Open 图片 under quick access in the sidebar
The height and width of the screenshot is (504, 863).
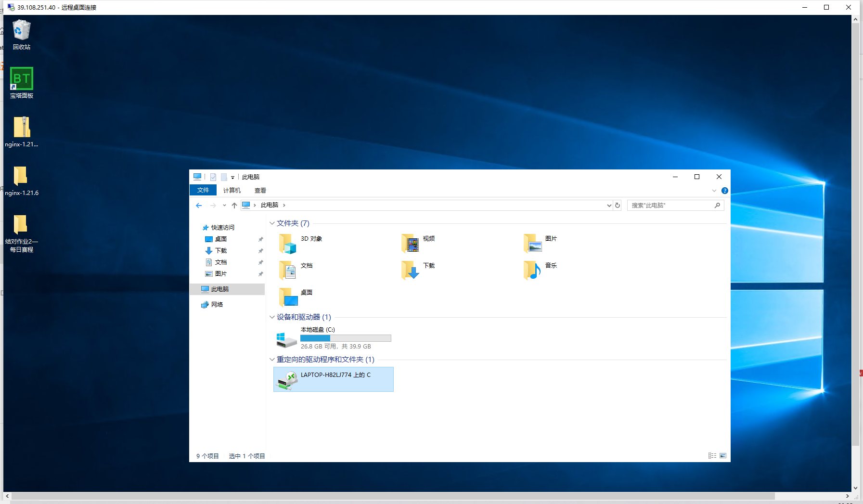pos(221,274)
